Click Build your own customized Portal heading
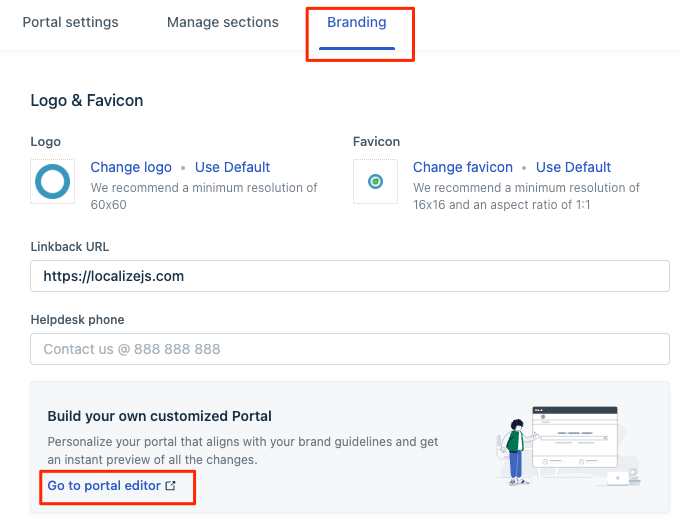The width and height of the screenshot is (681, 528). [x=159, y=416]
